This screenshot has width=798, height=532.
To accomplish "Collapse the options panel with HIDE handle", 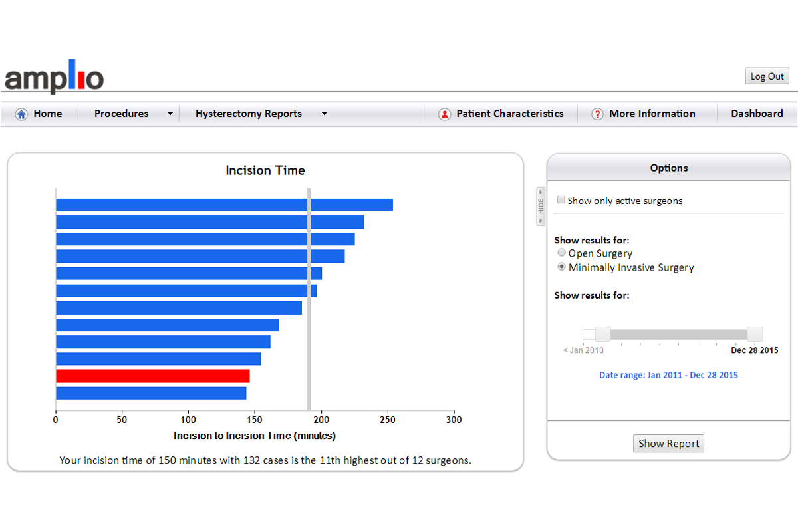I will coord(541,206).
